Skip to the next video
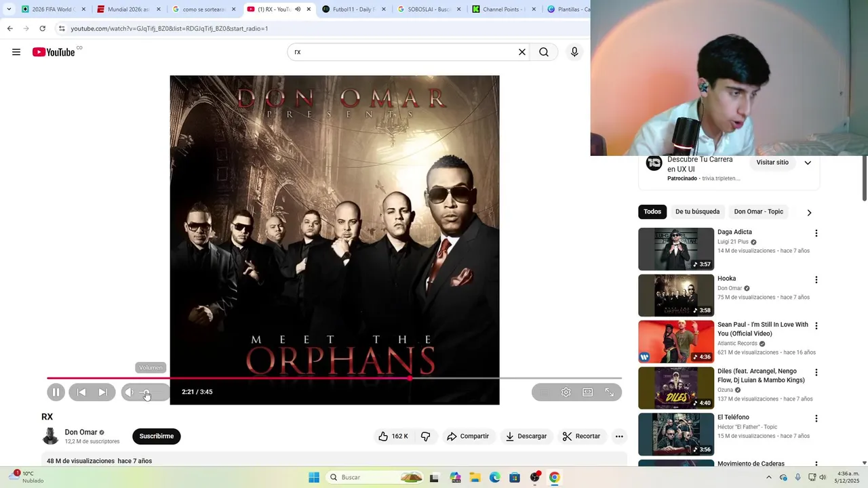Image resolution: width=868 pixels, height=488 pixels. (x=103, y=392)
